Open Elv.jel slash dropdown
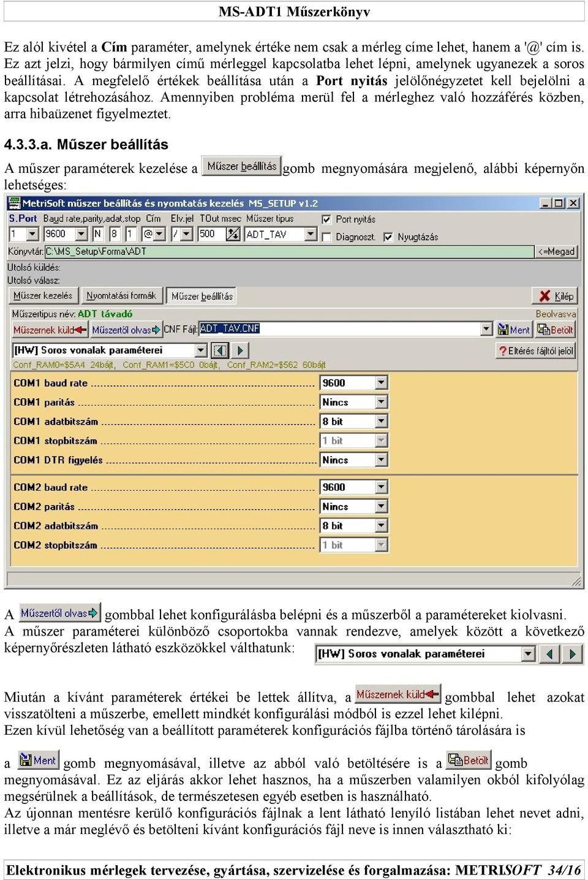The height and width of the screenshot is (880, 588). coord(186,234)
